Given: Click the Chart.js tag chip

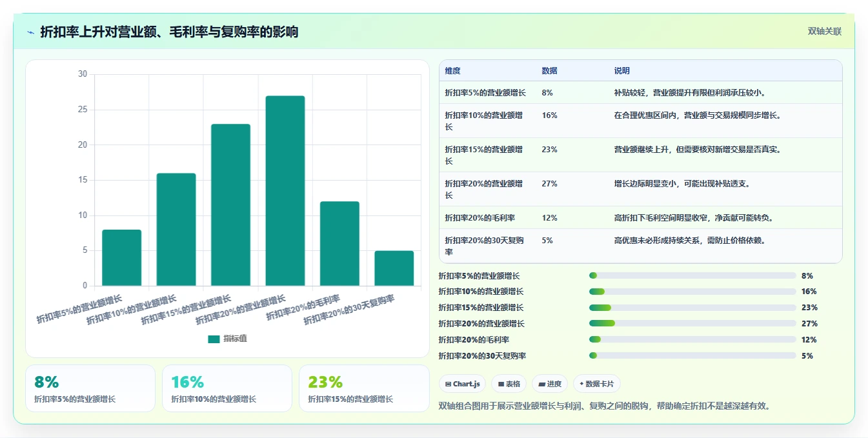Looking at the screenshot, I should (x=462, y=384).
